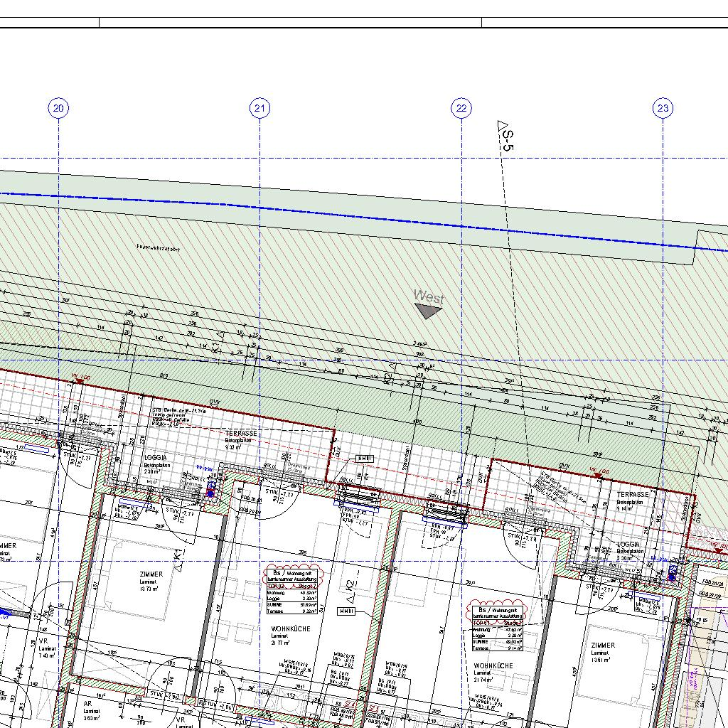Click the MW01 tag on terrace
This screenshot has height=728, width=728.
tap(363, 459)
